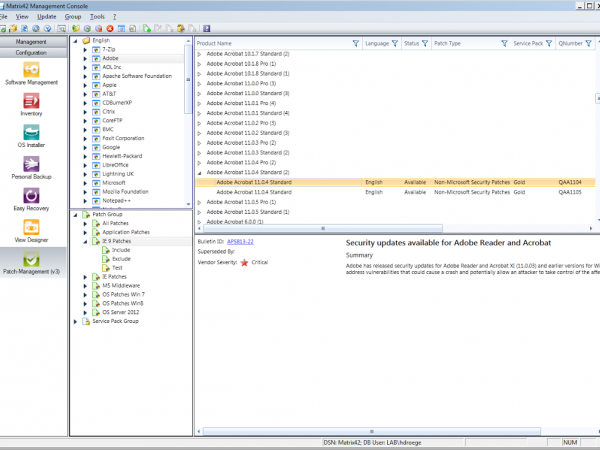The height and width of the screenshot is (450, 600).
Task: Click the red stop toolbar icon
Action: click(110, 28)
